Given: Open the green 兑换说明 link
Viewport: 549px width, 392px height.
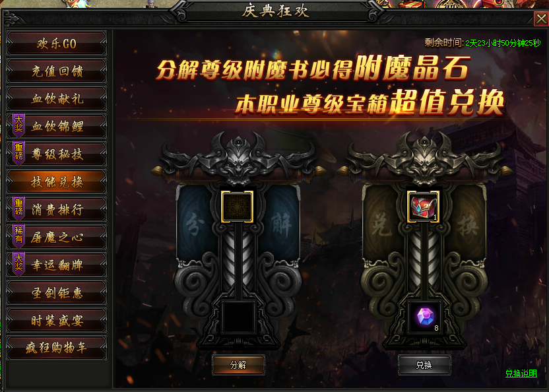Looking at the screenshot, I should (x=521, y=374).
